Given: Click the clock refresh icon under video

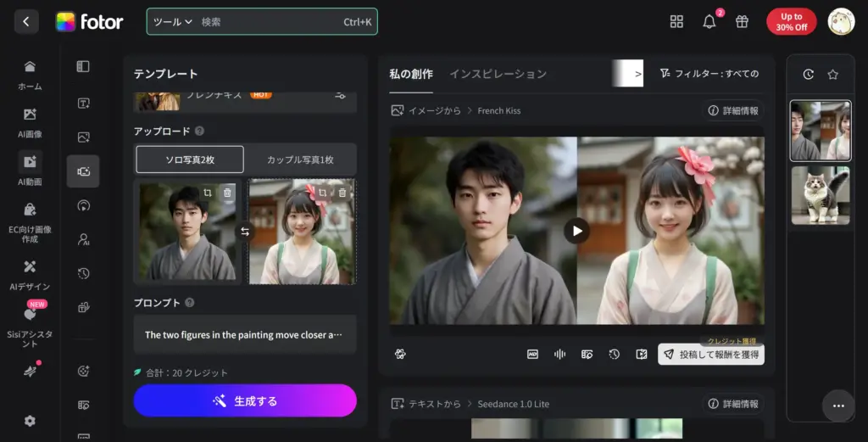Looking at the screenshot, I should pyautogui.click(x=614, y=354).
